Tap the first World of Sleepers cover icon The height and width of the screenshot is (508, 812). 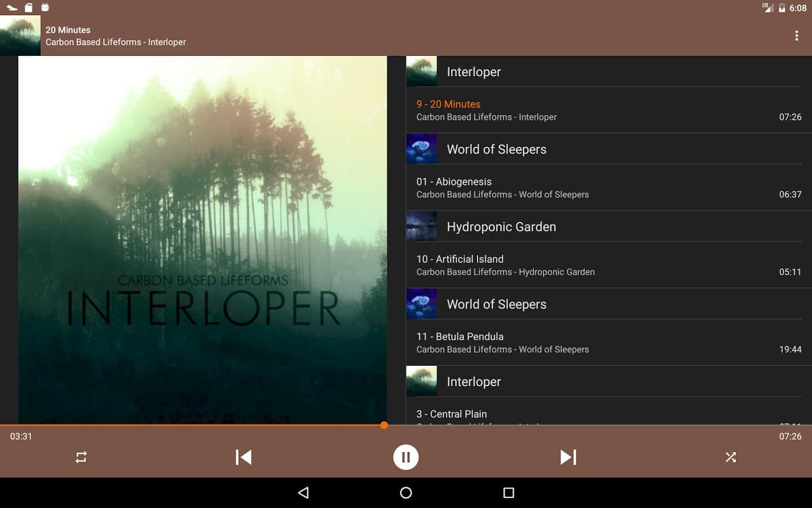[x=421, y=149]
